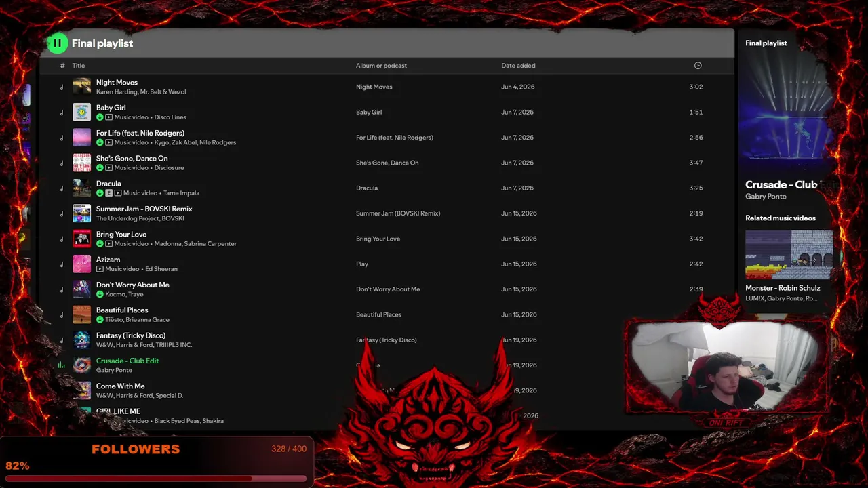Open the Monster - Robin Schulz video thumbnail
Screen dimensions: 868x488
click(789, 254)
